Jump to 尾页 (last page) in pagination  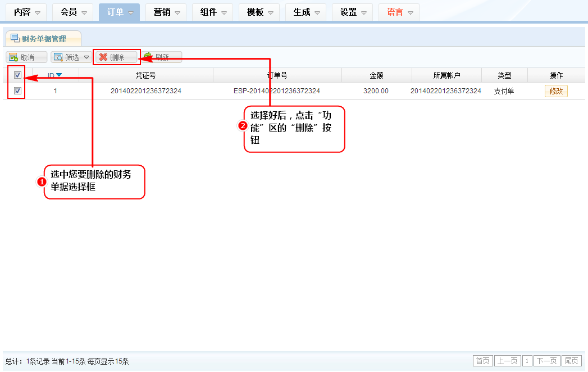[572, 361]
